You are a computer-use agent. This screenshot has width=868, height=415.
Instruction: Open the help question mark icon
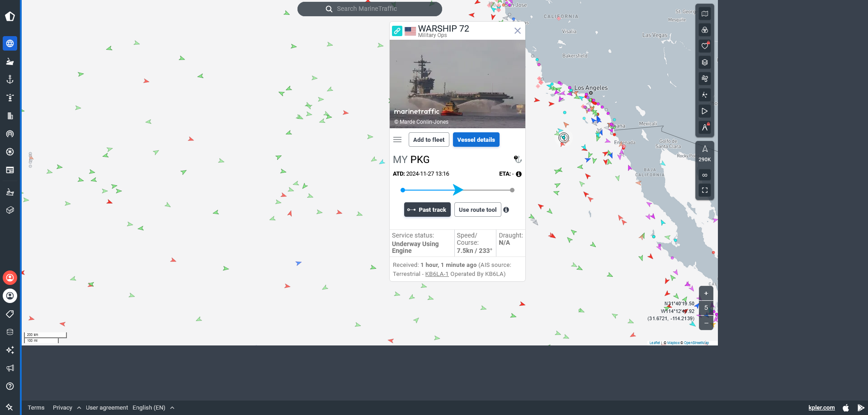[x=10, y=386]
